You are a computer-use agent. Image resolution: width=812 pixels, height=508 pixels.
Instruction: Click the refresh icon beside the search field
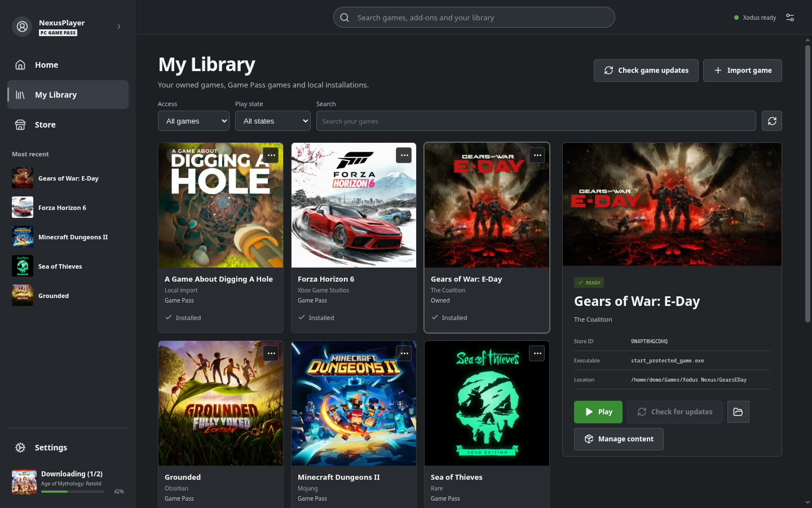point(772,121)
